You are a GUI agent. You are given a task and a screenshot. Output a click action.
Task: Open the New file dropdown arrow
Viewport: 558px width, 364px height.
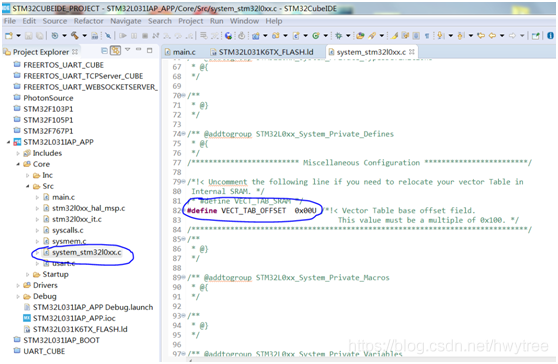click(x=19, y=36)
